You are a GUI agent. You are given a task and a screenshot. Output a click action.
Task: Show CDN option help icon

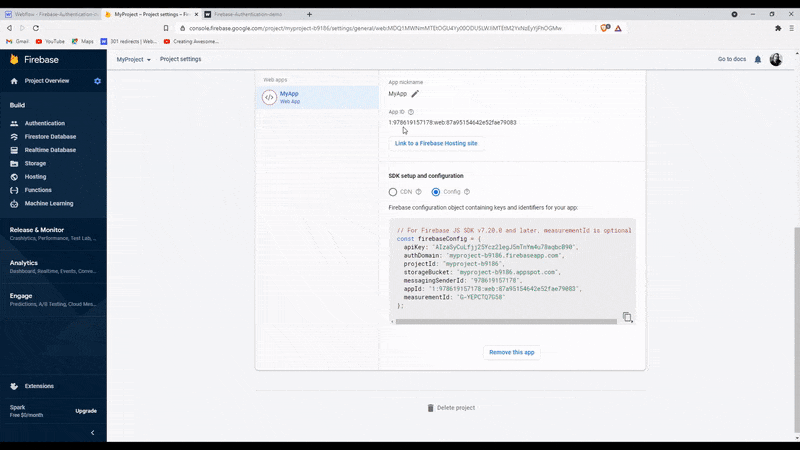(x=418, y=192)
